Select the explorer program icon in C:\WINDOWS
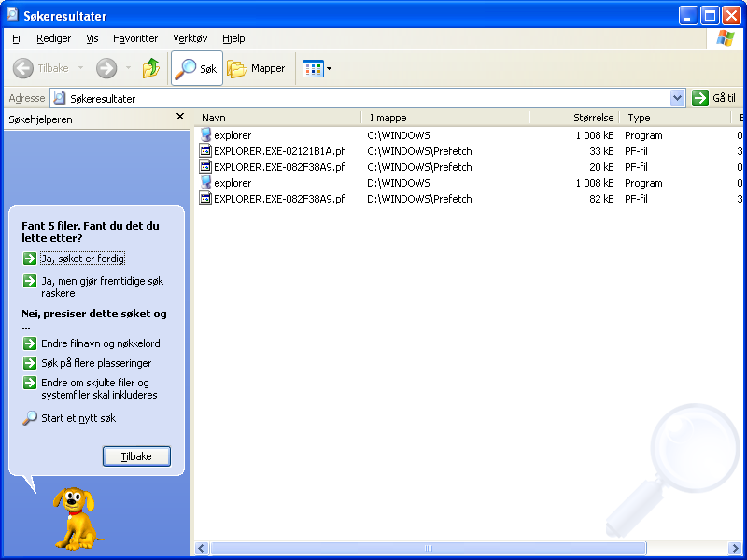Viewport: 747px width, 560px height. pos(205,134)
